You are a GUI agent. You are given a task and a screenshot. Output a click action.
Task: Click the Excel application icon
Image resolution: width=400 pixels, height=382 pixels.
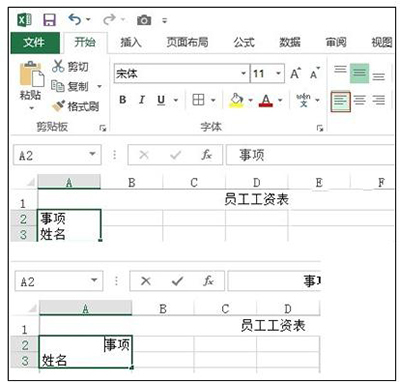[x=24, y=20]
